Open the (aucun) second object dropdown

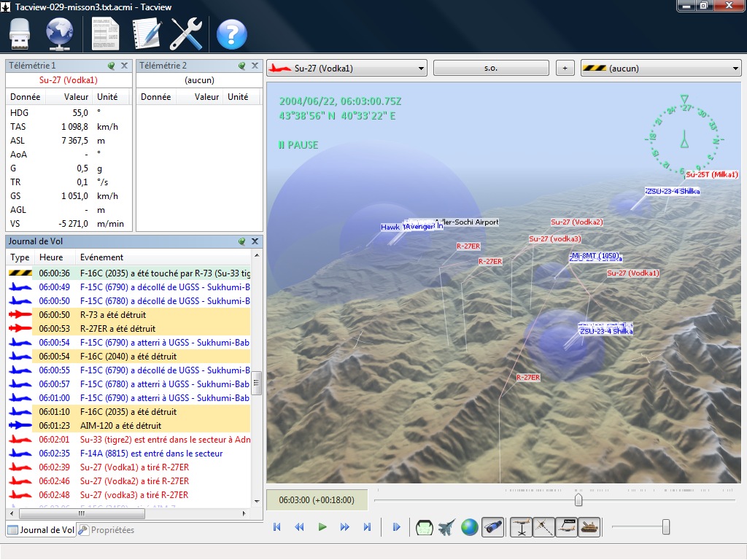(661, 68)
